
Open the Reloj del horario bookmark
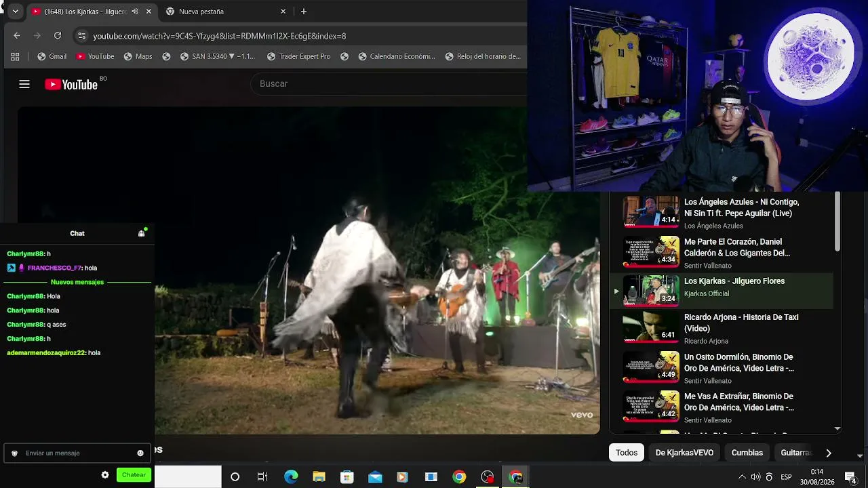483,56
